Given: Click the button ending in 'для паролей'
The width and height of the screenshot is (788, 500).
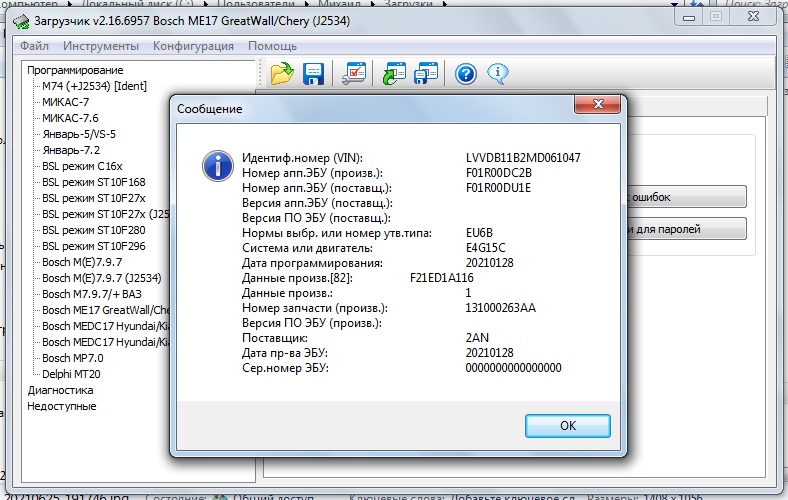Looking at the screenshot, I should click(x=687, y=229).
